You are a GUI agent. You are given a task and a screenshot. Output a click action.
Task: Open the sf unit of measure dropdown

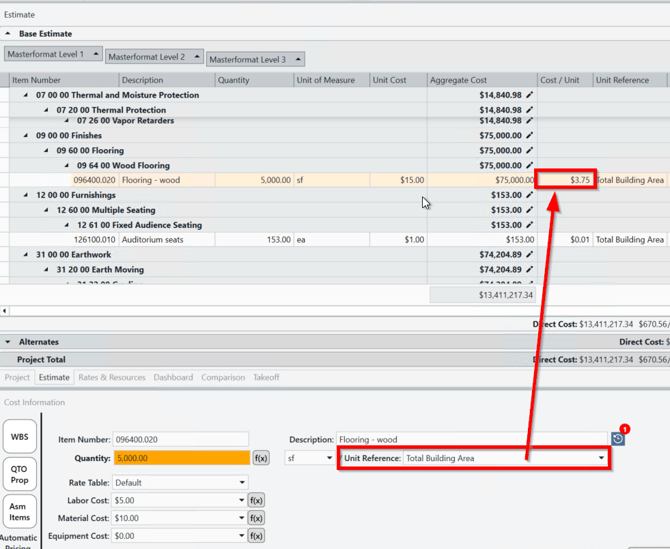(328, 458)
